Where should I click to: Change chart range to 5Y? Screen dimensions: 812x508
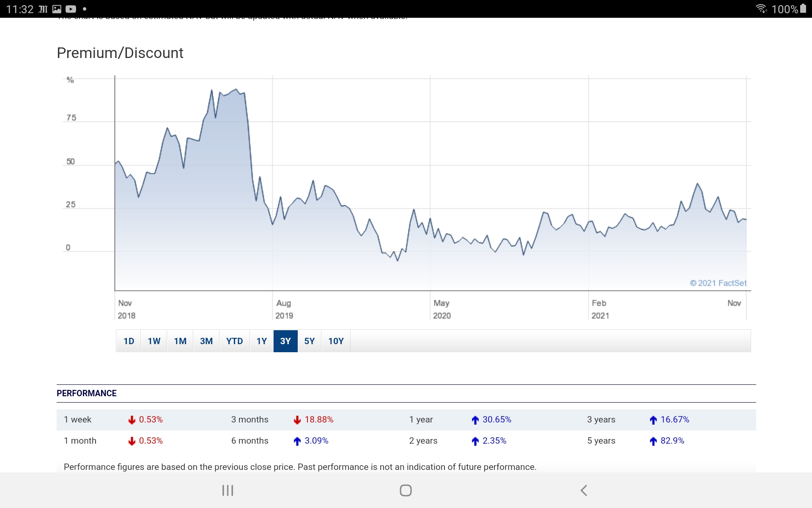tap(310, 341)
